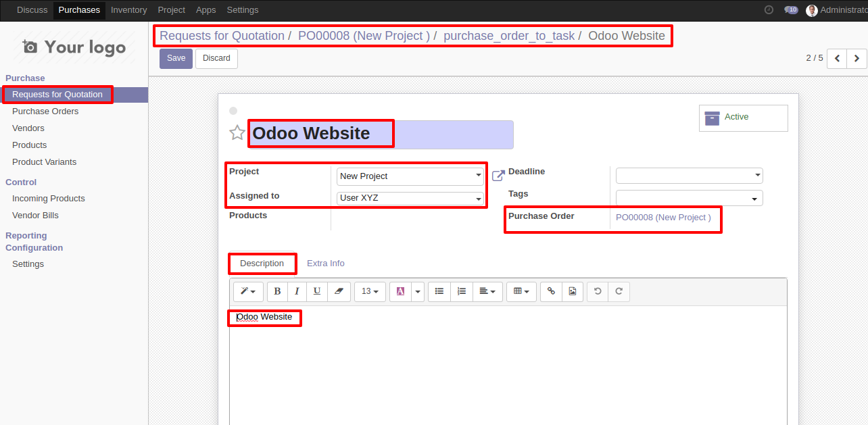The width and height of the screenshot is (868, 425).
Task: Go to Requests for Quotation breadcrumb
Action: click(222, 36)
